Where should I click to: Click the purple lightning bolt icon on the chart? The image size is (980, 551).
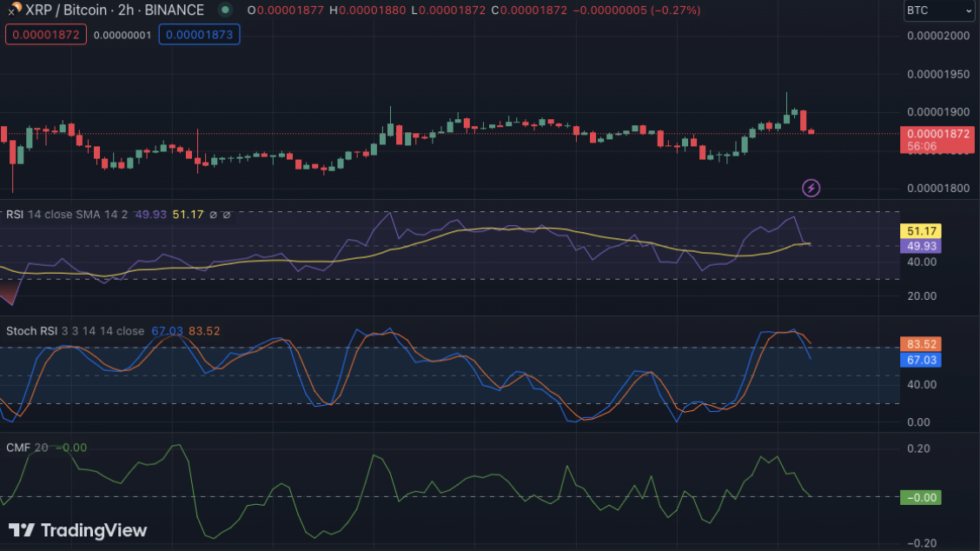point(811,188)
